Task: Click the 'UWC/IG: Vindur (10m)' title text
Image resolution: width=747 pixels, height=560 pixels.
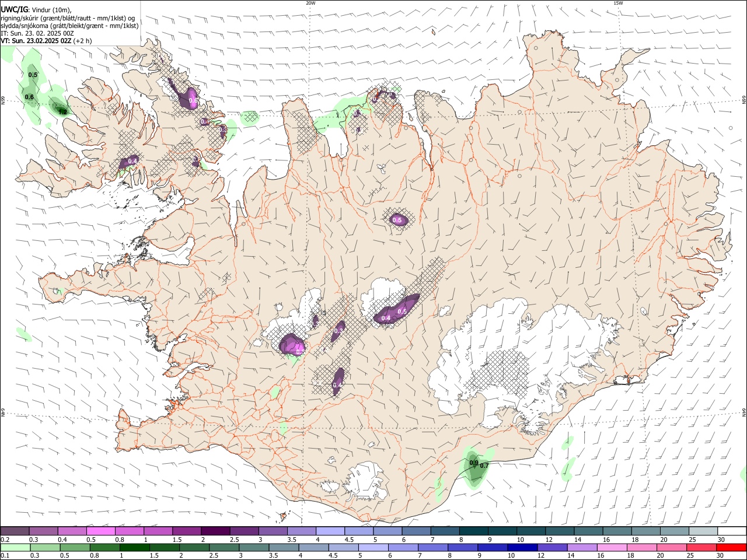Action: pos(37,9)
